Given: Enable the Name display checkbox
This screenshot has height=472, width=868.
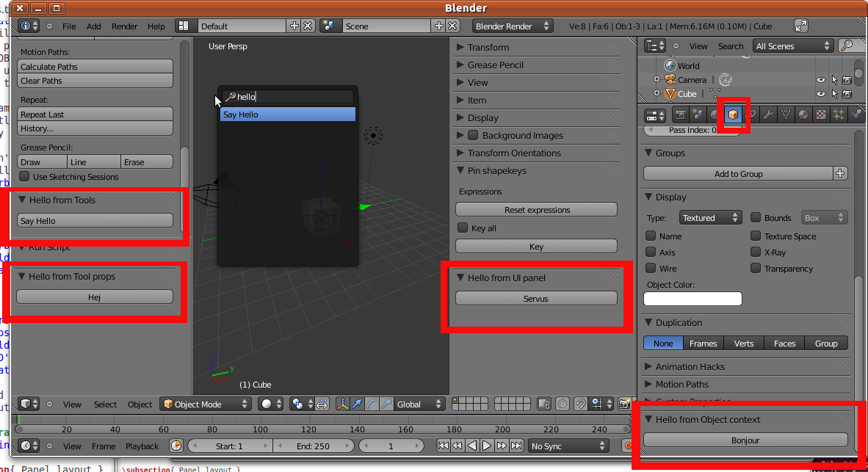Looking at the screenshot, I should [651, 236].
